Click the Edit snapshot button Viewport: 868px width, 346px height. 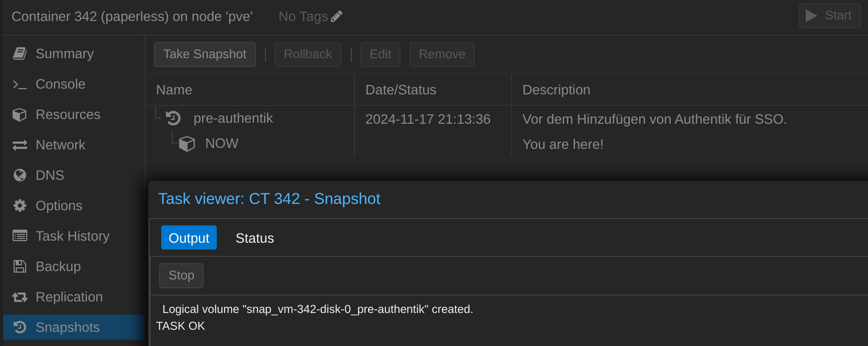click(x=380, y=55)
